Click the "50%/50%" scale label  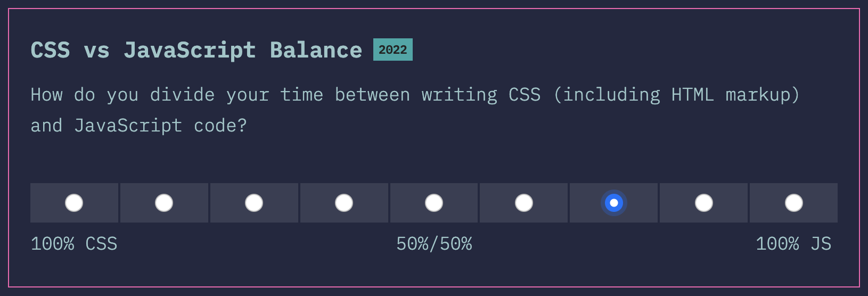(x=434, y=244)
